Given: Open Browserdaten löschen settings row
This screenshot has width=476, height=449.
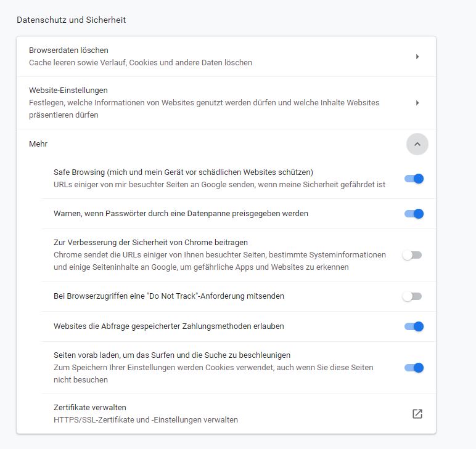Looking at the screenshot, I should pos(185,56).
